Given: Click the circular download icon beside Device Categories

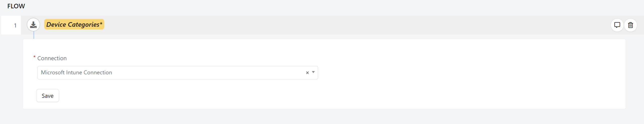Looking at the screenshot, I should click(x=33, y=25).
